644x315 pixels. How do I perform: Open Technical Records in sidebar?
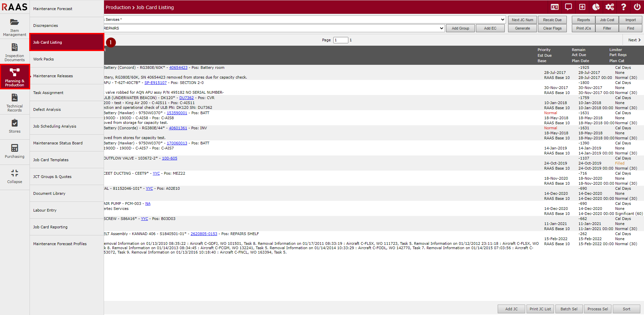(15, 102)
